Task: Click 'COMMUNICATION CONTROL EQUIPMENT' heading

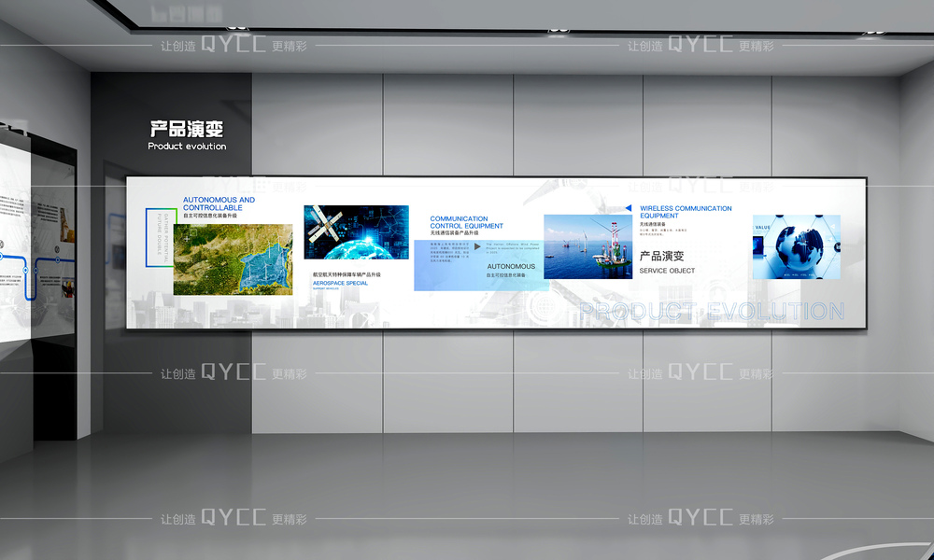Action: click(466, 222)
